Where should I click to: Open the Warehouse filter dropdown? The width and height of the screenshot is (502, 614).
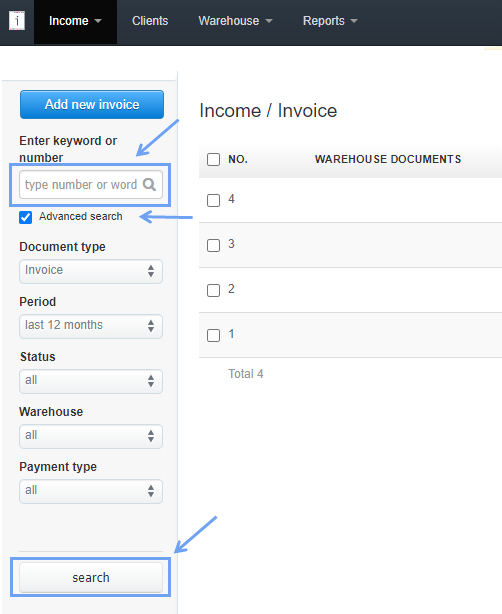click(x=91, y=436)
